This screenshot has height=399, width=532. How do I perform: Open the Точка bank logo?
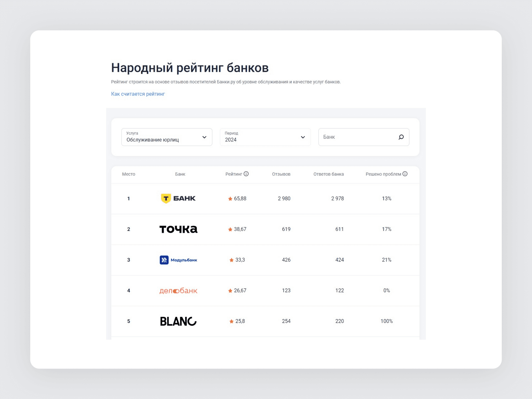[x=178, y=229]
